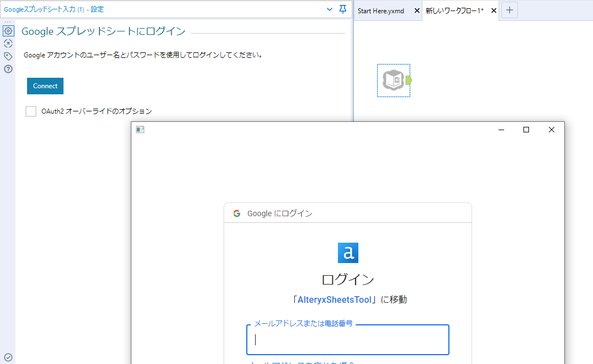Click the 'Google にログイン' header text

tap(280, 213)
